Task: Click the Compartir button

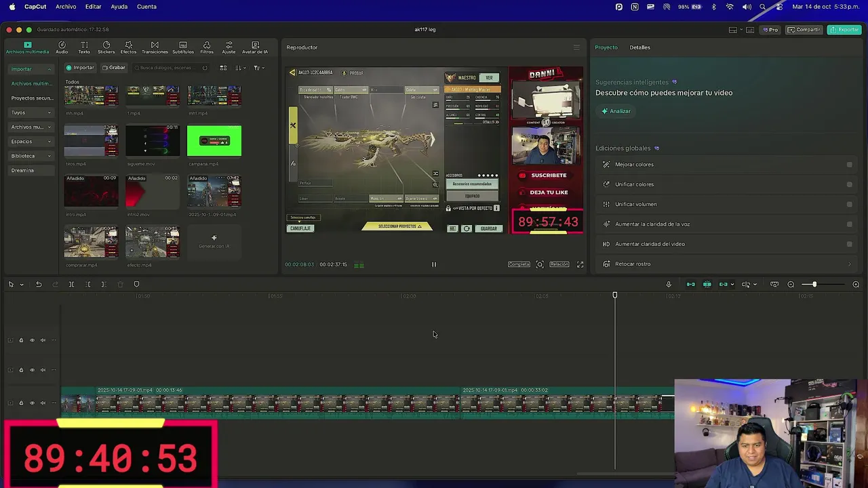Action: point(804,30)
